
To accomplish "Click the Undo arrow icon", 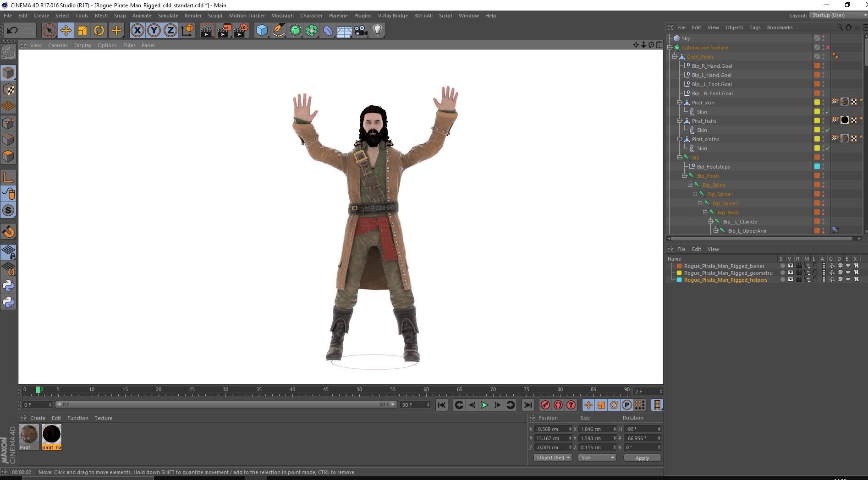I will [x=12, y=31].
